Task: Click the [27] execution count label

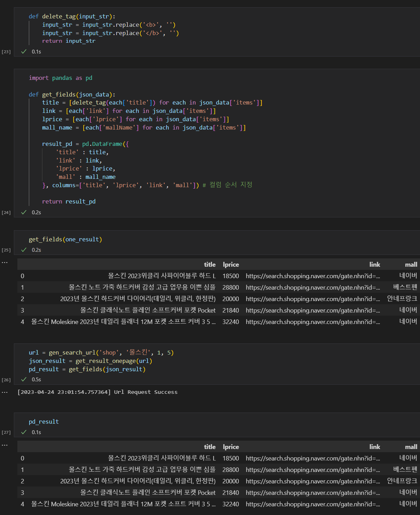Action: [6, 432]
